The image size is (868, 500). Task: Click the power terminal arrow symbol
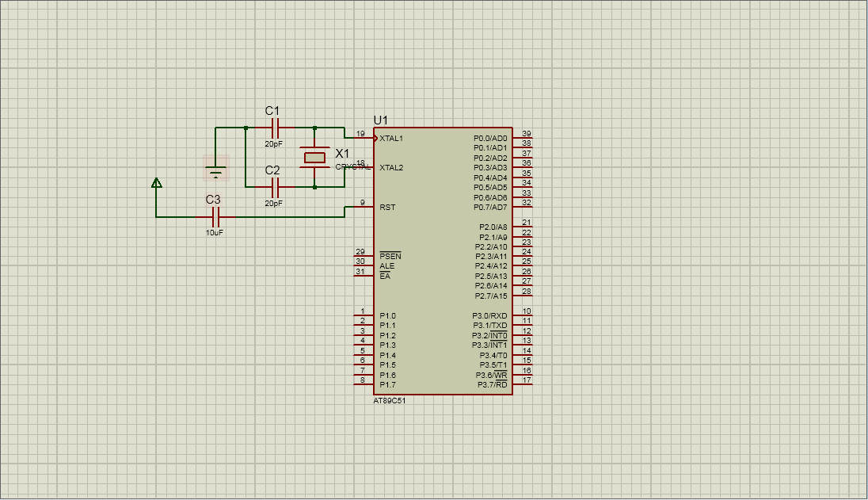(x=157, y=184)
